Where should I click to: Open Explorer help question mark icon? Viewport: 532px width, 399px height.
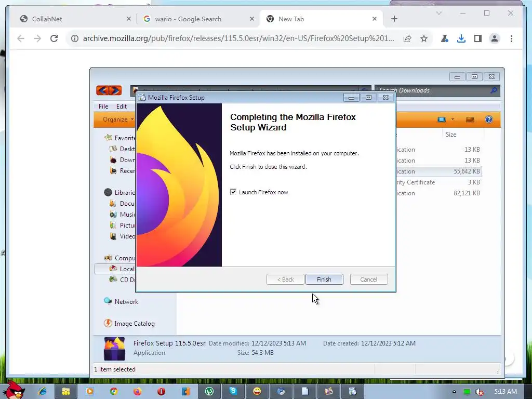[488, 119]
